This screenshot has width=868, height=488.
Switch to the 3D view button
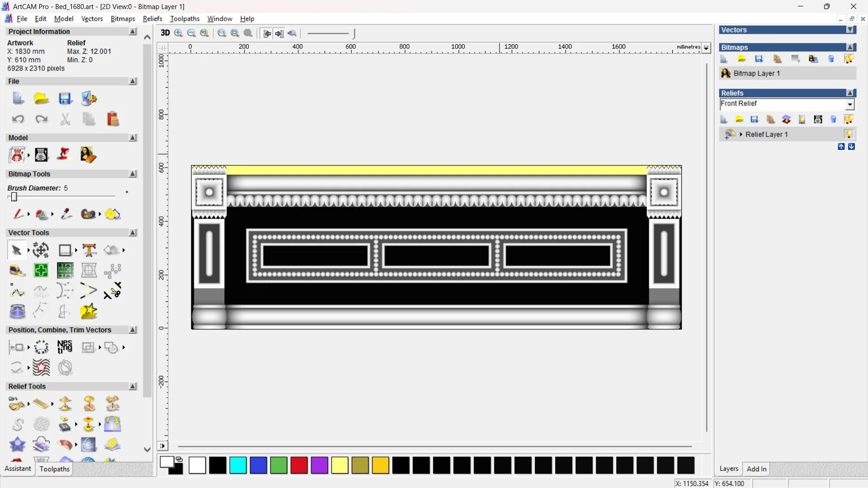point(165,33)
